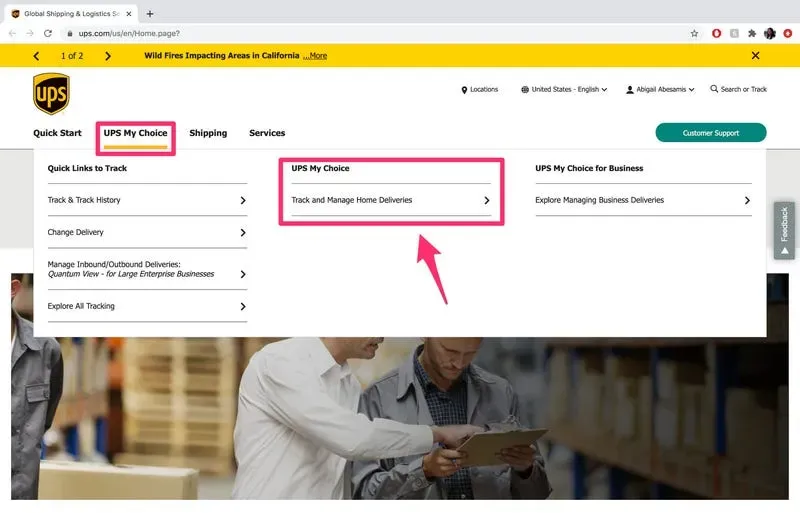Image resolution: width=800 pixels, height=513 pixels.
Task: Open the browser extensions puzzle icon
Action: [752, 34]
